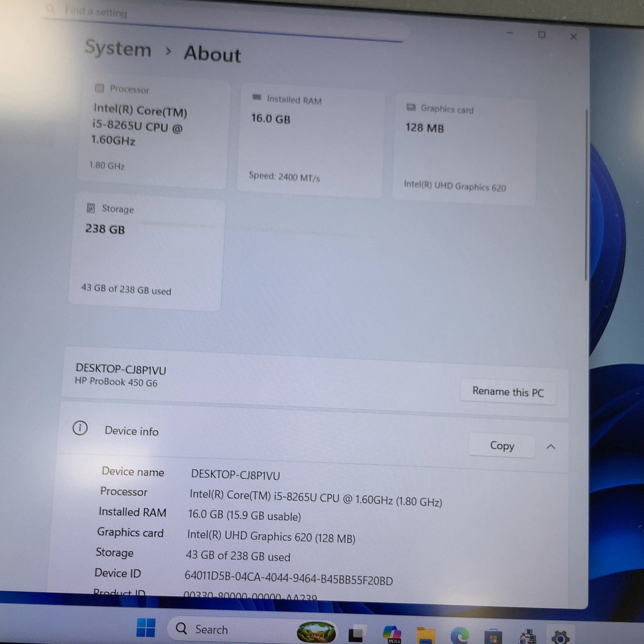Open File Explorer from the taskbar
Screen dimensions: 644x644
427,635
